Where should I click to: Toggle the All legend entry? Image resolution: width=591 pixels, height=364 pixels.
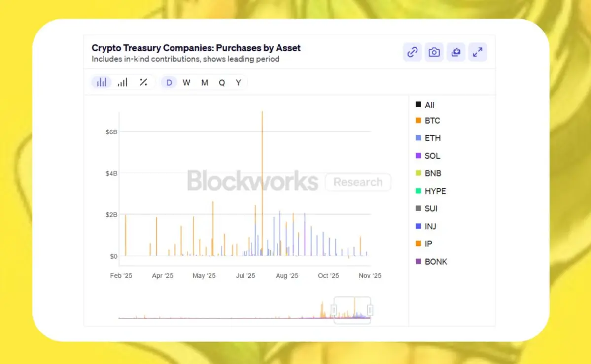pos(429,105)
